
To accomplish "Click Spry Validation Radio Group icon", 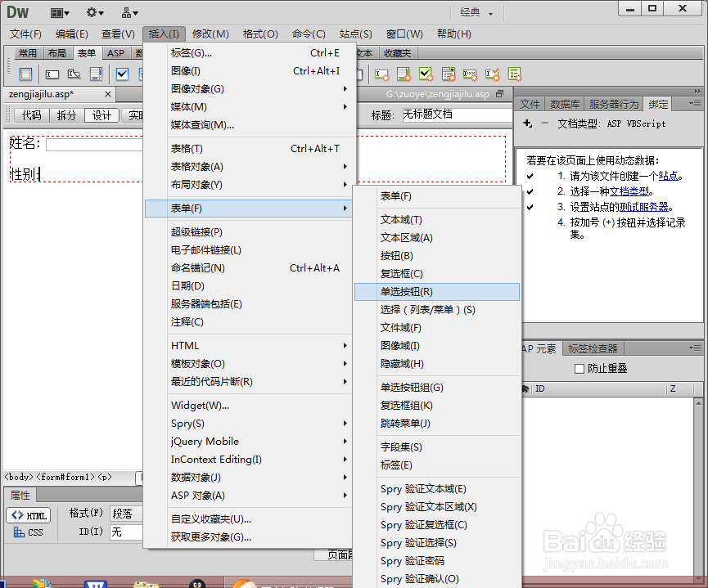I will (514, 74).
